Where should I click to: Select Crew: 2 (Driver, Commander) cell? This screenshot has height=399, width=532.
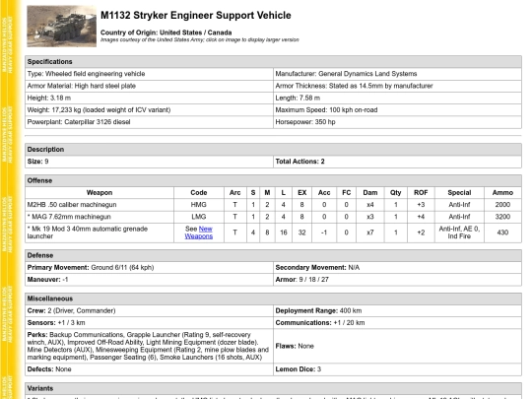pyautogui.click(x=149, y=310)
